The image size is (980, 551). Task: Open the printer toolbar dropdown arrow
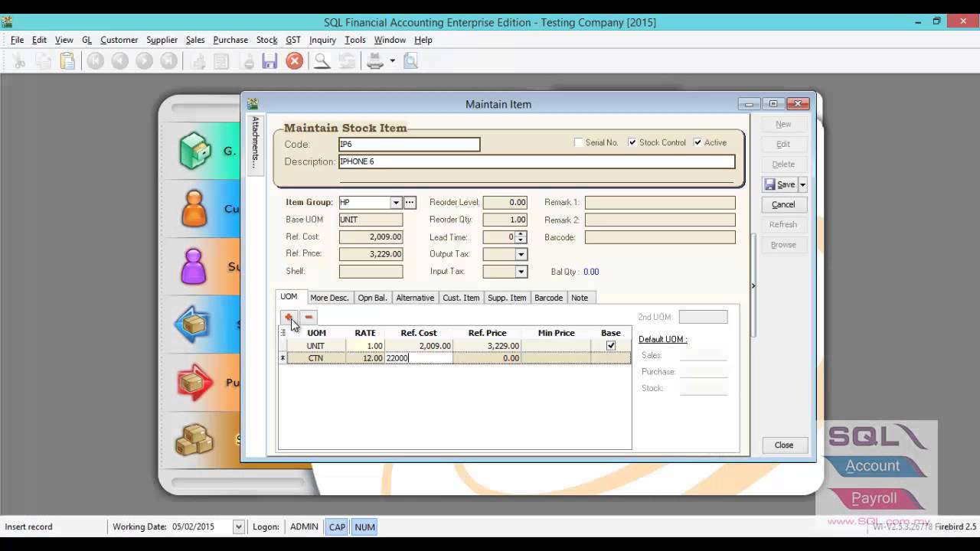[392, 61]
